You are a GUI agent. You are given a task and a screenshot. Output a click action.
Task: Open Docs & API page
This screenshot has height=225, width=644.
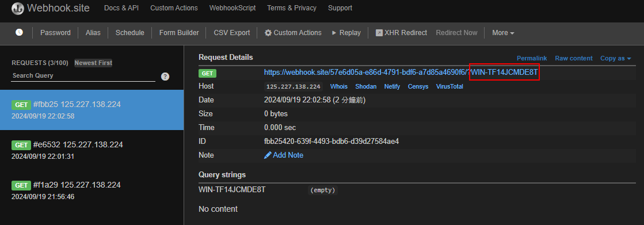121,8
